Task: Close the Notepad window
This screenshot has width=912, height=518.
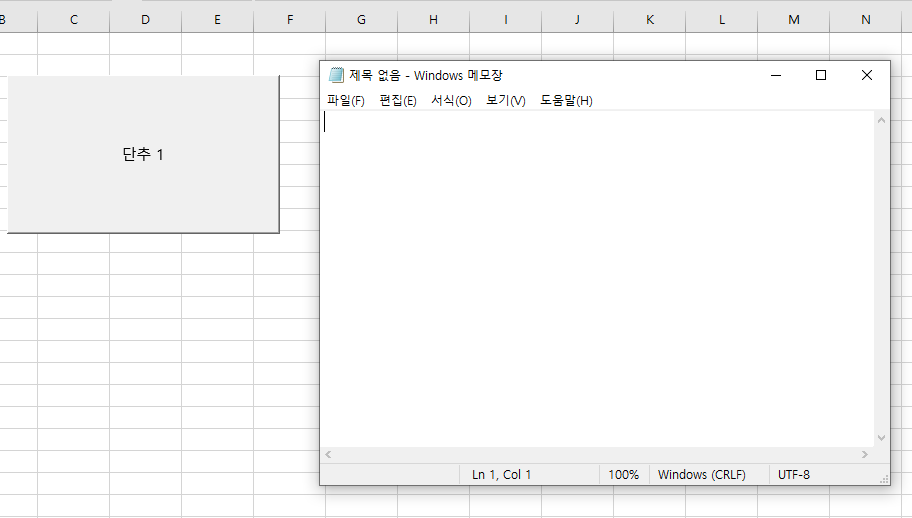Action: click(867, 75)
